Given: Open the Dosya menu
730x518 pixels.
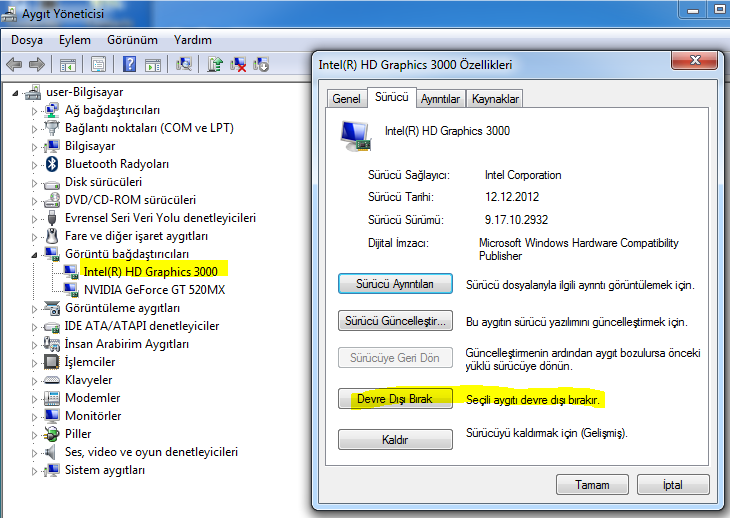Looking at the screenshot, I should (27, 40).
